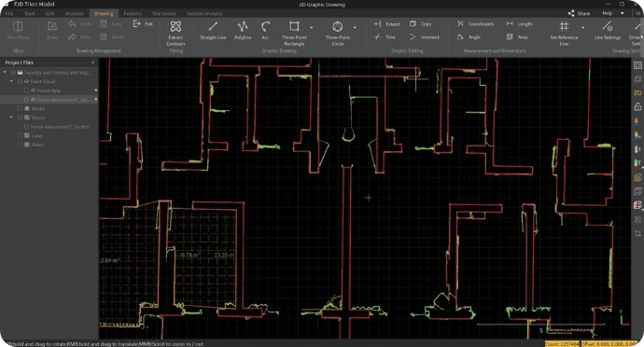Image resolution: width=644 pixels, height=347 pixels.
Task: Click the 2D view mode icon in right sidebar
Action: [x=637, y=92]
